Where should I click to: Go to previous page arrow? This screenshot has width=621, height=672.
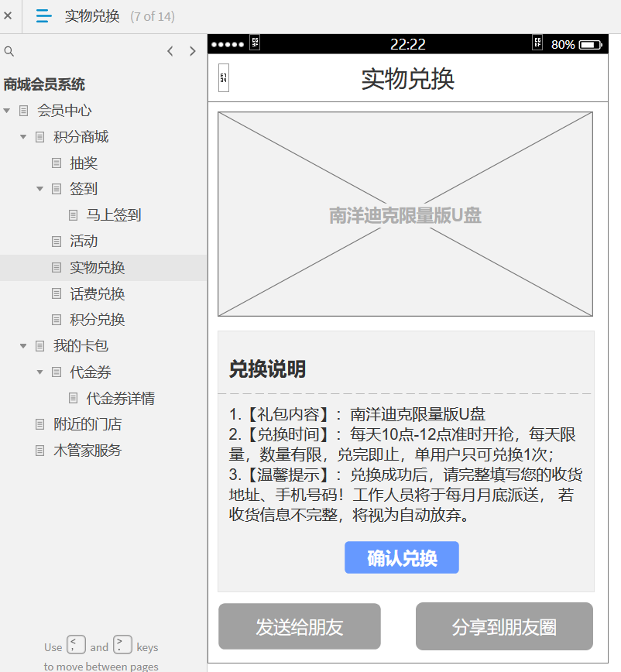[170, 51]
